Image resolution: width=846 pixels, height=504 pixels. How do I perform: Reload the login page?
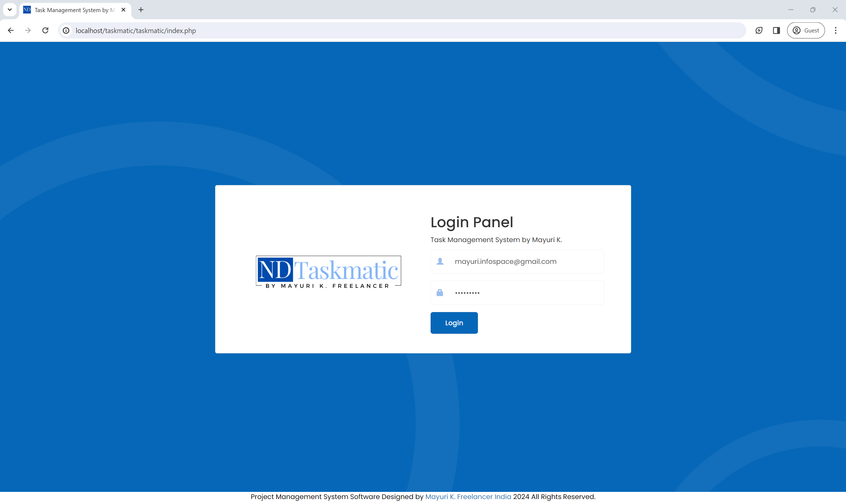coord(45,31)
